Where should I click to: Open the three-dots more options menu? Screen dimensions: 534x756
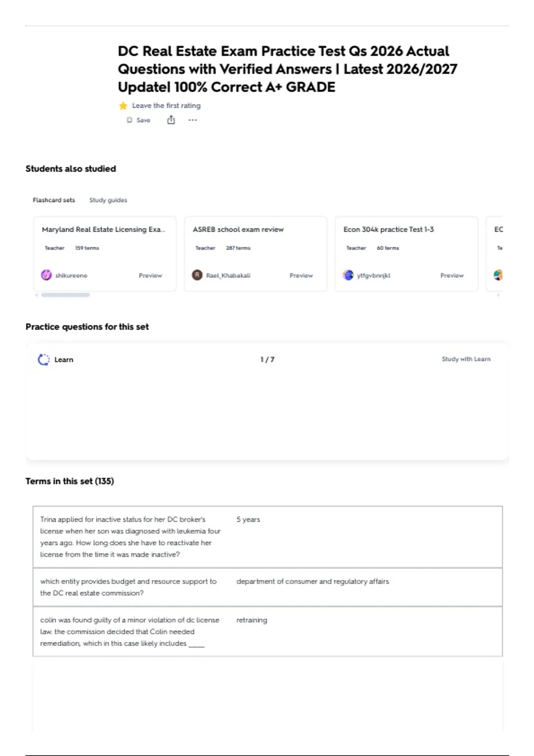point(192,120)
